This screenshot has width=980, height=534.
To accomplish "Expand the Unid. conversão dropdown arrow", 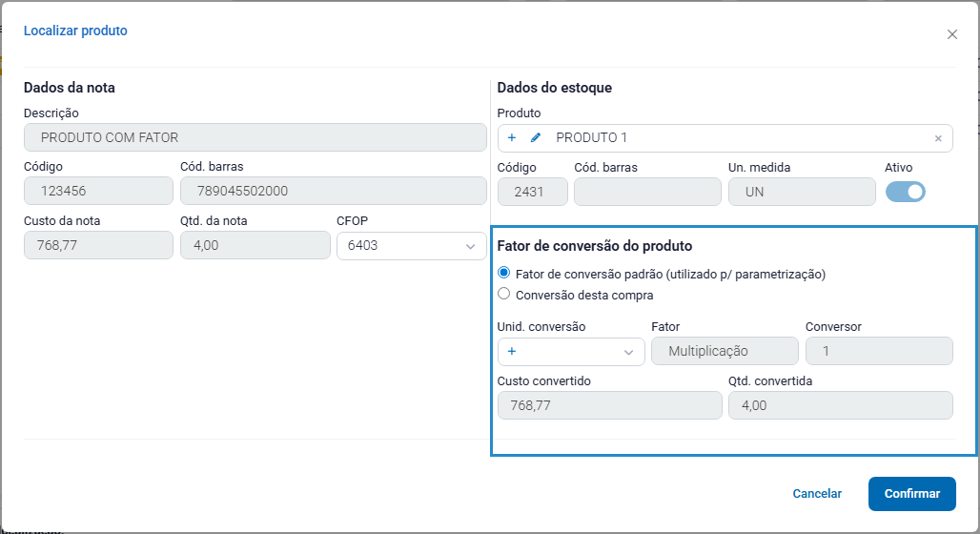I will click(x=628, y=352).
